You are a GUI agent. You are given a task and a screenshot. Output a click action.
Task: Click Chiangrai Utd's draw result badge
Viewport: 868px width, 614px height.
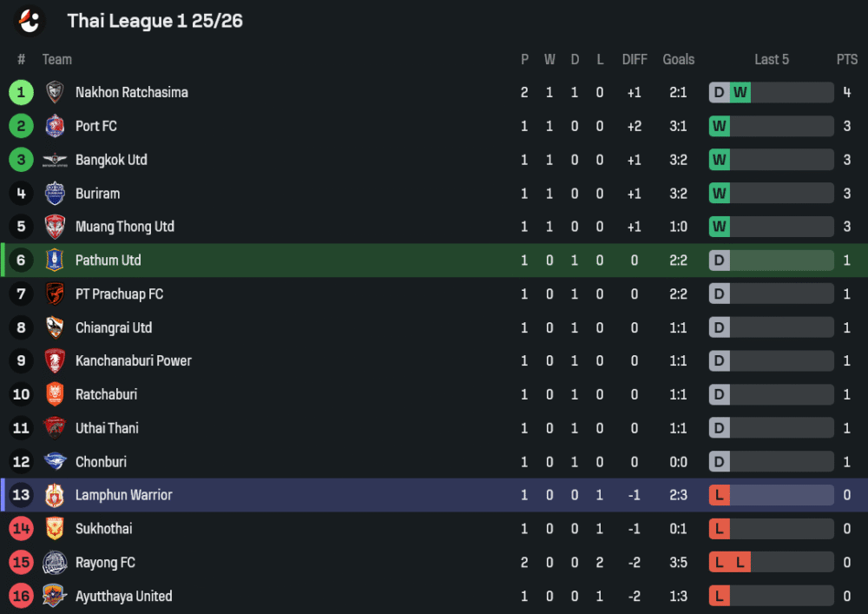(719, 327)
